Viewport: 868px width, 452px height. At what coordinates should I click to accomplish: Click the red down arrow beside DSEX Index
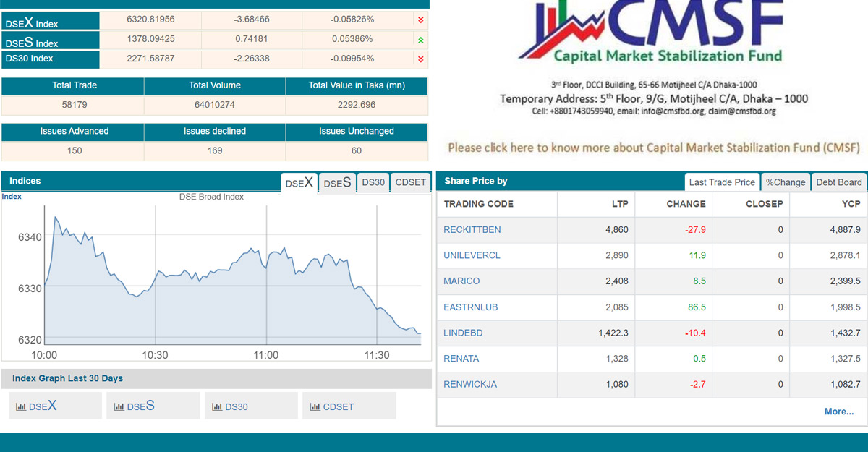pos(420,20)
